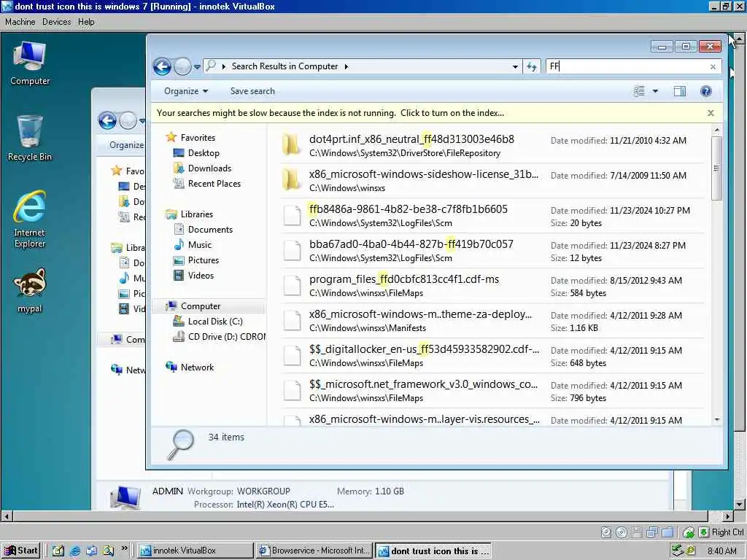
Task: Open the Videos library
Action: (201, 275)
